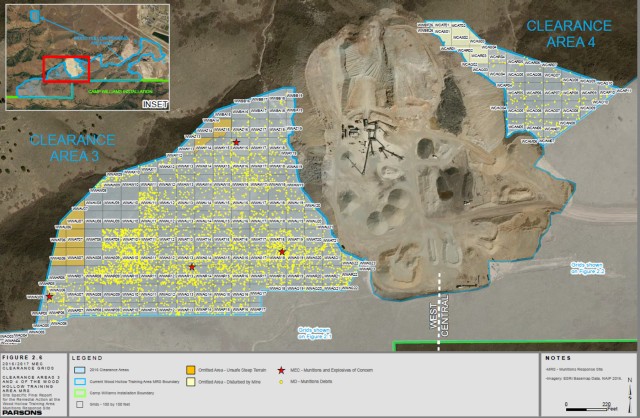Click the 'Imagery: ESRI Basemap Data' note
The width and height of the screenshot is (640, 418).
tap(583, 379)
